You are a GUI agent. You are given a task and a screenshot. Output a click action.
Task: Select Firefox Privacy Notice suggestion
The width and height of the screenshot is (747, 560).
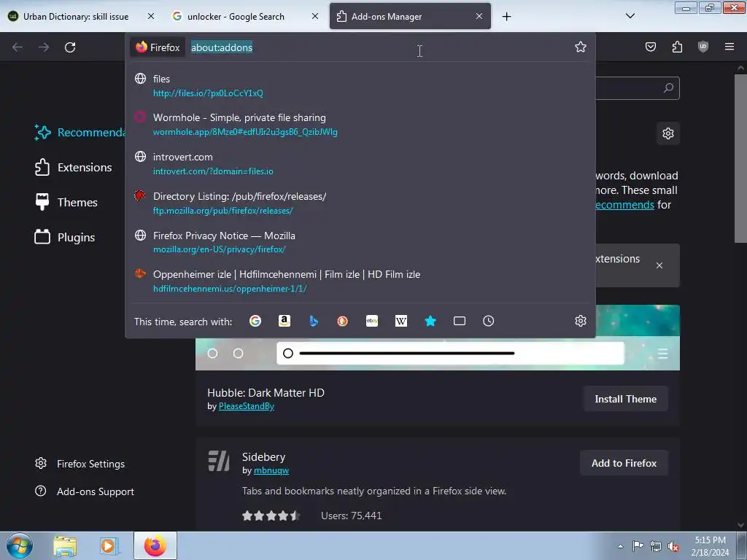pos(360,242)
